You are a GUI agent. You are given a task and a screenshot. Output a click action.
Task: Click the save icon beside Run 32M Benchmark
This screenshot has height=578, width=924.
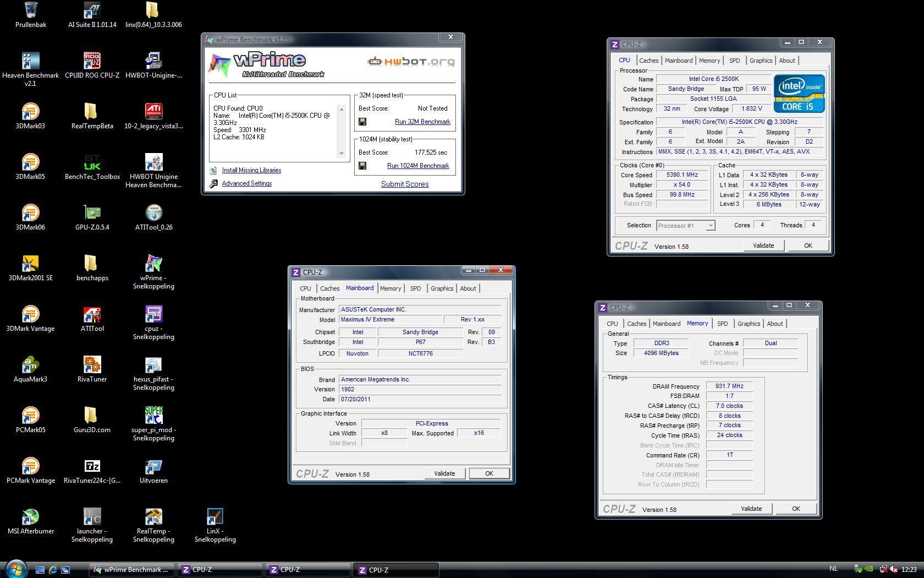pyautogui.click(x=362, y=122)
